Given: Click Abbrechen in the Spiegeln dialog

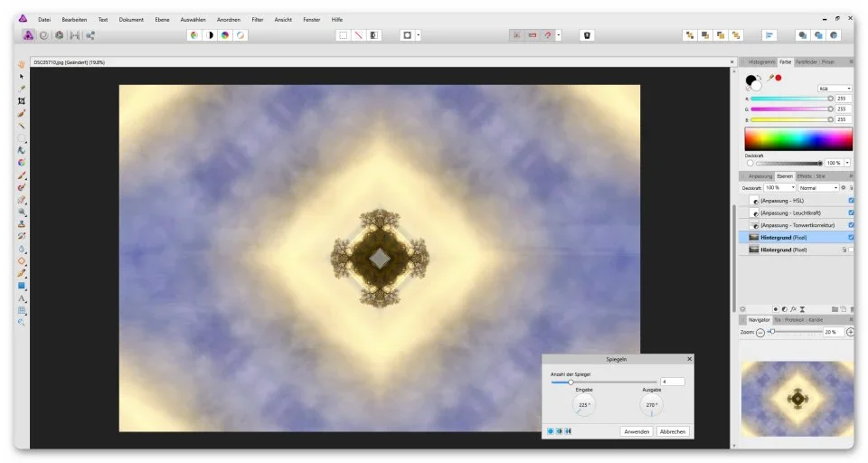Looking at the screenshot, I should (673, 431).
